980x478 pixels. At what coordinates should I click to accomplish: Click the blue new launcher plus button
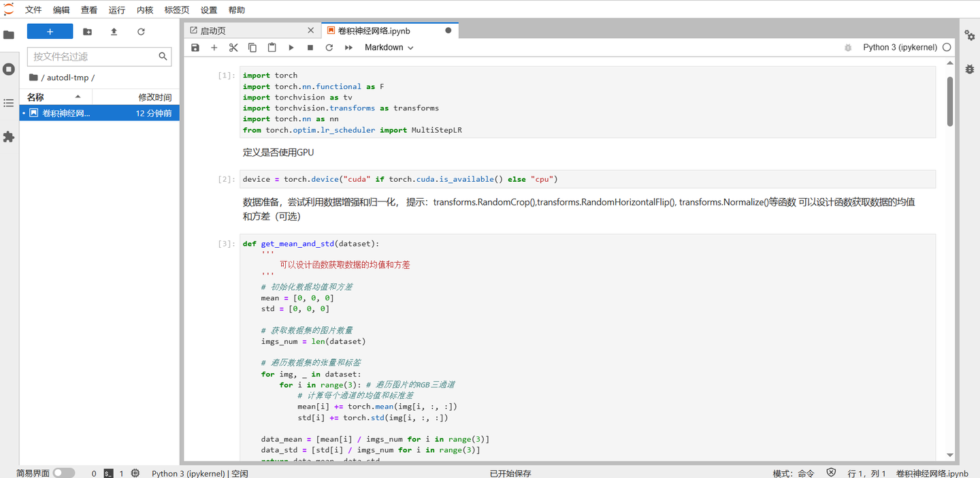[50, 32]
